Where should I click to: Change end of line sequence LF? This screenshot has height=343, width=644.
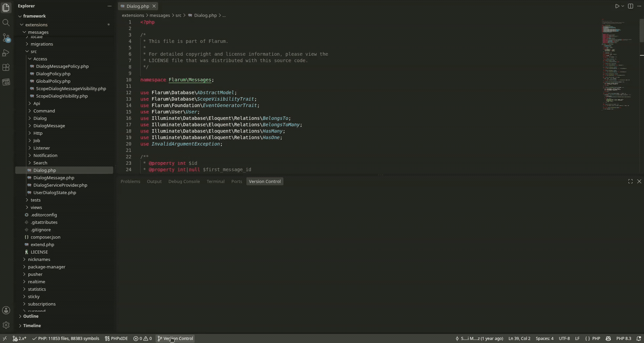(577, 339)
